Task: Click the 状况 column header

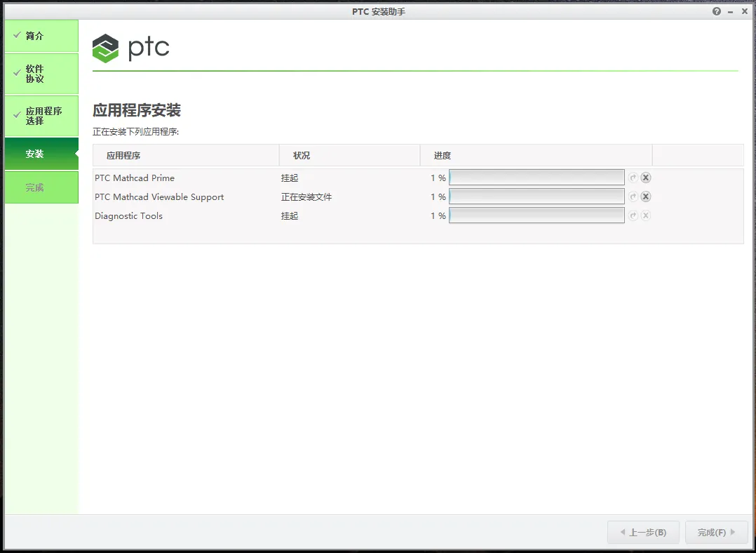Action: [349, 155]
